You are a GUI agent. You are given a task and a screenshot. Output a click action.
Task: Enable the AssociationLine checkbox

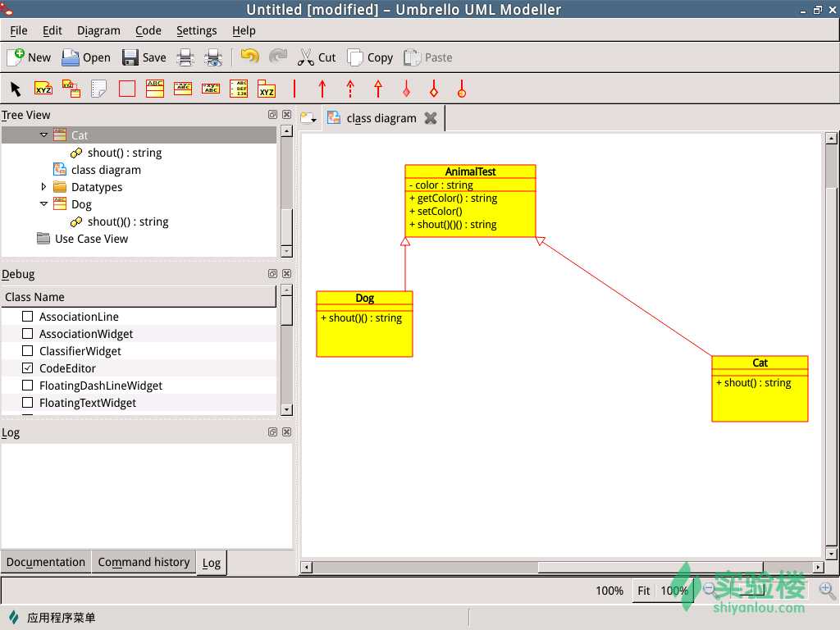(27, 316)
